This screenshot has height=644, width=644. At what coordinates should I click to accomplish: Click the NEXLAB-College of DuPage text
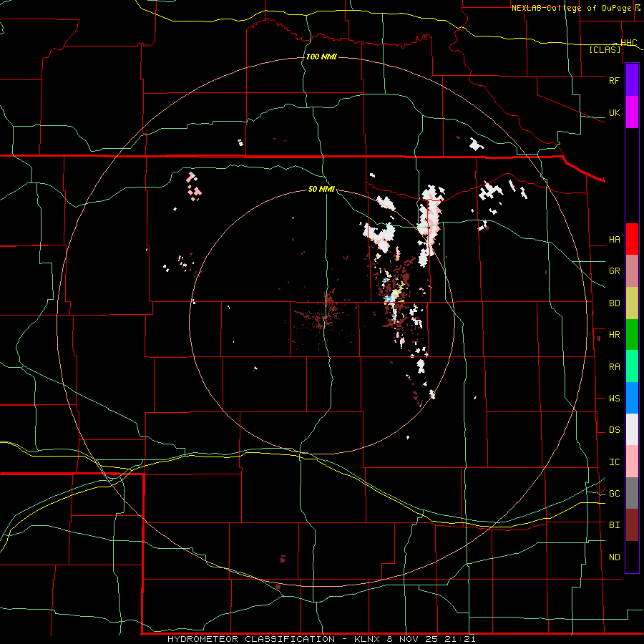point(571,8)
